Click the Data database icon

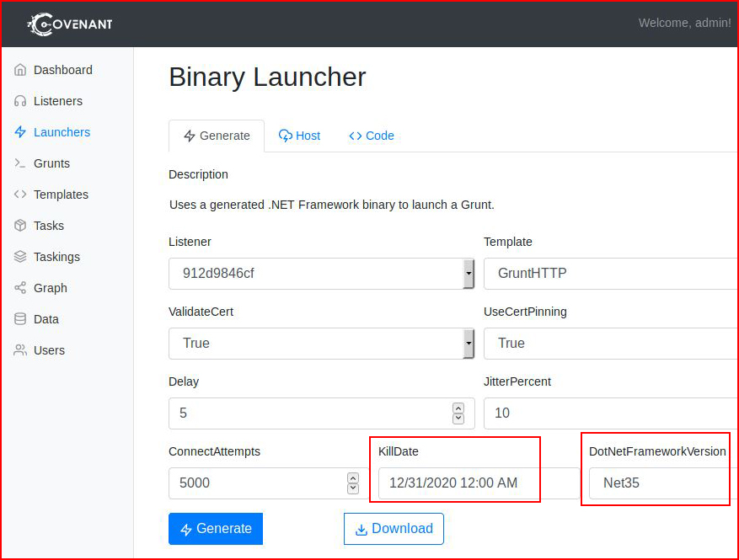(19, 319)
